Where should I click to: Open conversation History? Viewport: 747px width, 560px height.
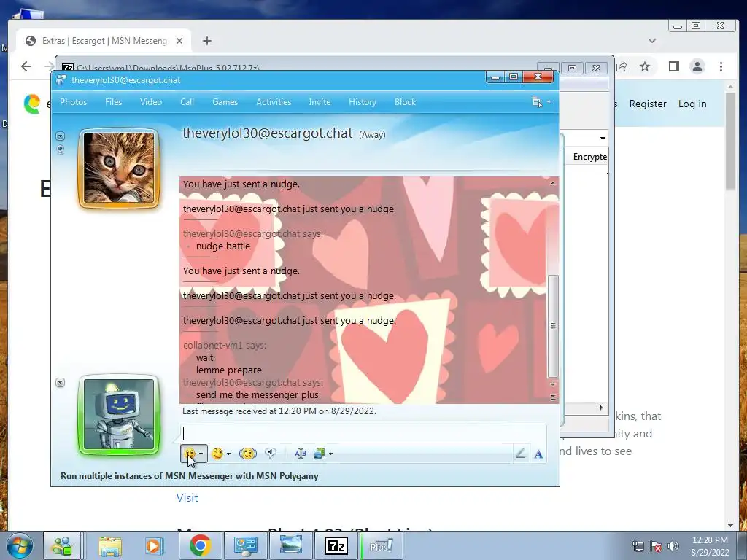tap(363, 102)
